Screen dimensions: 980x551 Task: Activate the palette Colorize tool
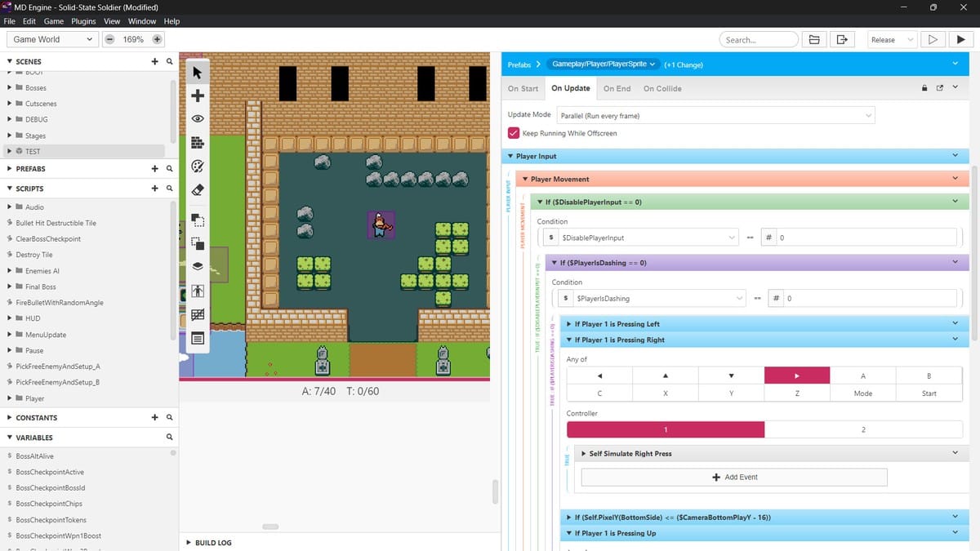tap(197, 167)
